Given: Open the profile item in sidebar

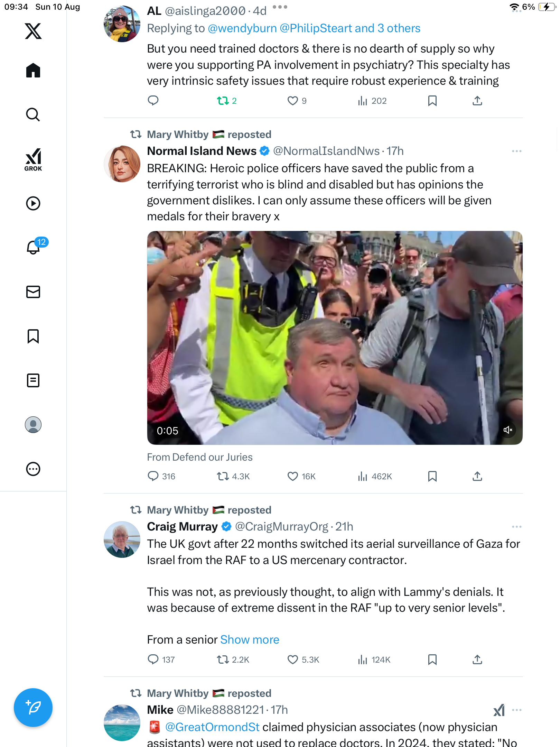Looking at the screenshot, I should pos(33,425).
